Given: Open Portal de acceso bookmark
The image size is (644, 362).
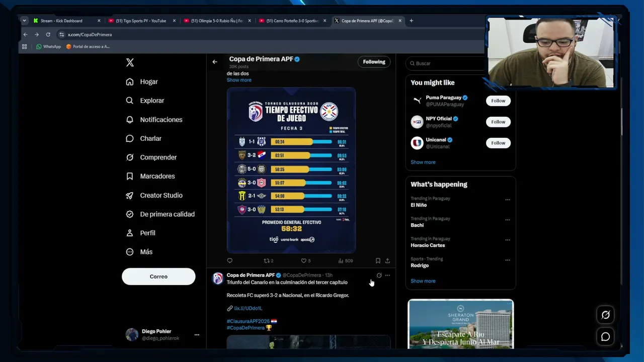Looking at the screenshot, I should 88,47.
